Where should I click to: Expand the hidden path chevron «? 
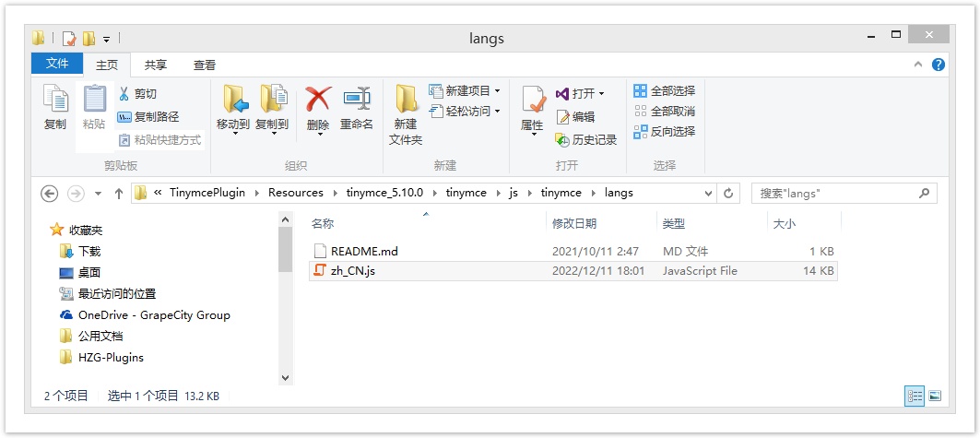pyautogui.click(x=158, y=193)
